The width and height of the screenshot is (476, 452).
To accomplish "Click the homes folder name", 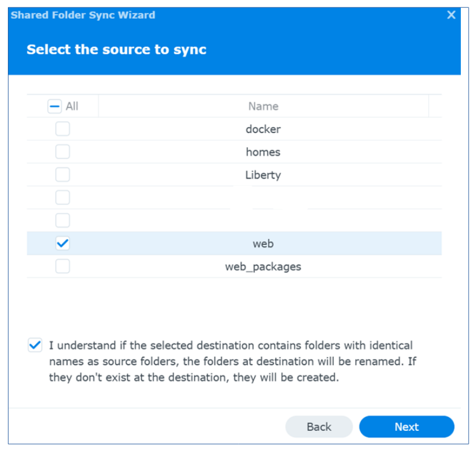I will (263, 152).
